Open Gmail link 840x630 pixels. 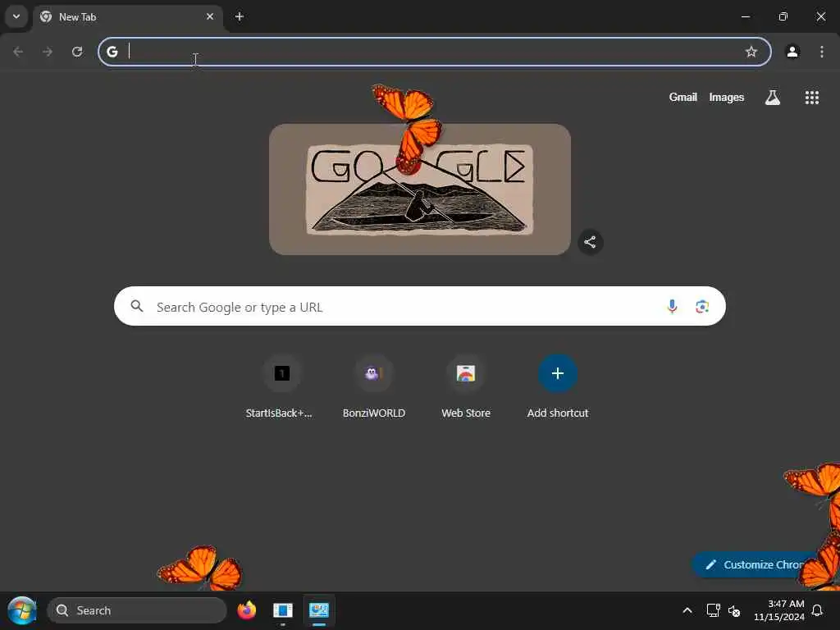[682, 98]
